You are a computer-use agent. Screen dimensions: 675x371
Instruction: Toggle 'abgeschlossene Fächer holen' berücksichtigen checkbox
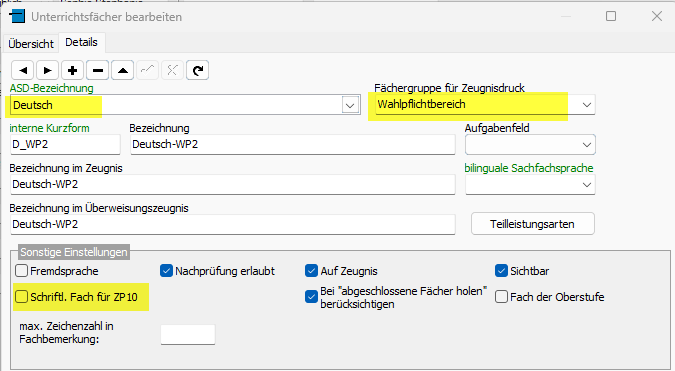point(311,297)
